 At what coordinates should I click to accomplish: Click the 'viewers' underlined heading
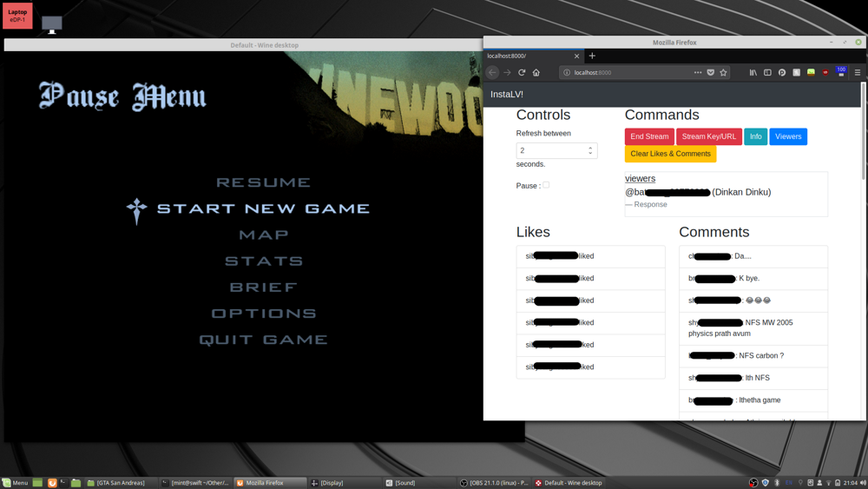point(640,178)
